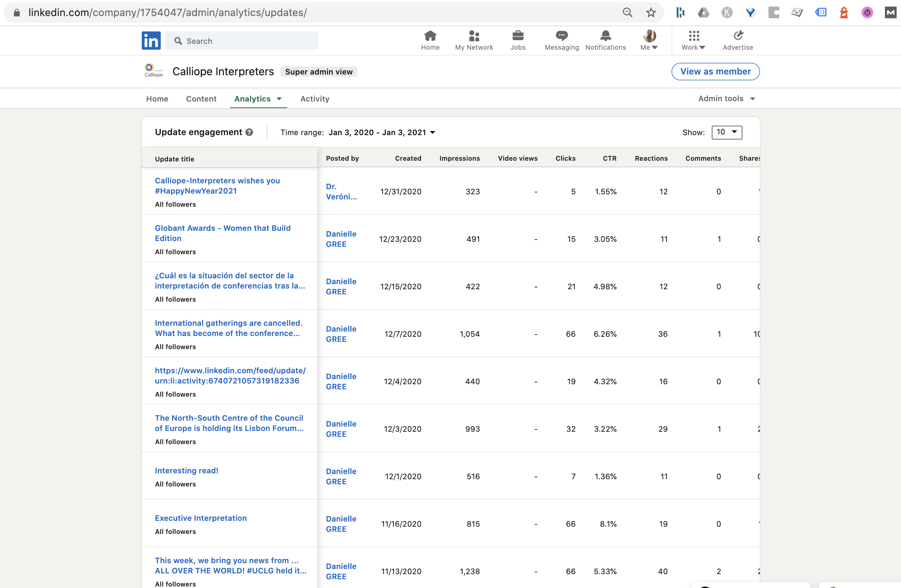
Task: Open the Time range date dropdown
Action: [x=381, y=133]
